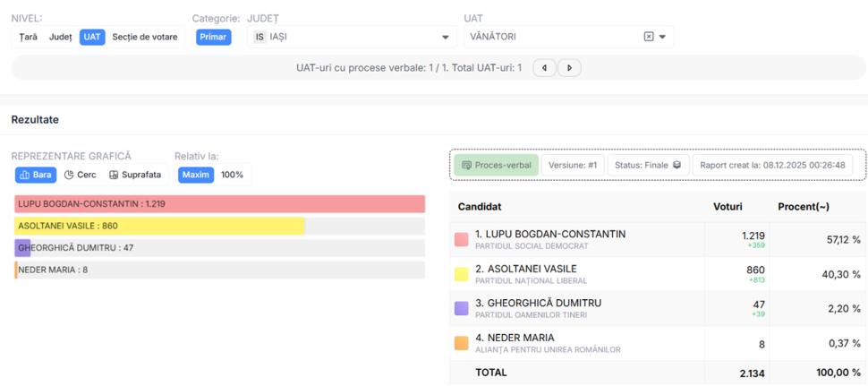Image resolution: width=868 pixels, height=386 pixels.
Task: Select the Județ level option
Action: tap(61, 37)
